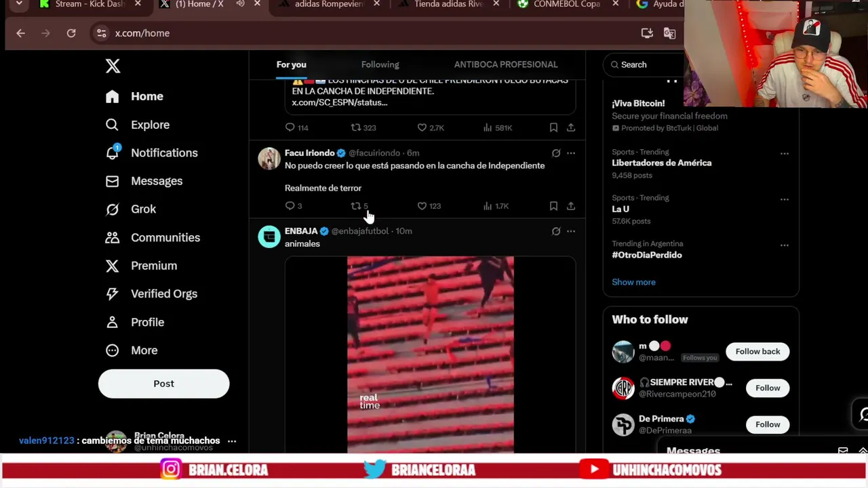This screenshot has width=868, height=488.
Task: Click the install app icon in address bar
Action: pyautogui.click(x=647, y=33)
